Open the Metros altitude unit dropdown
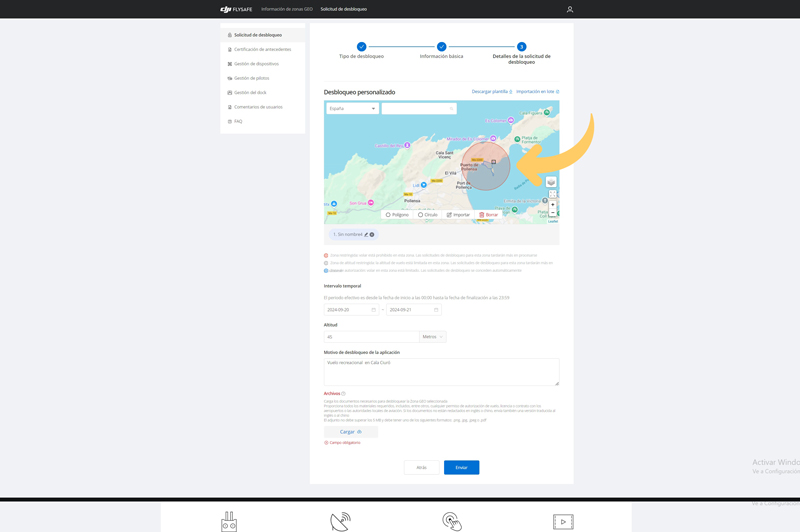The height and width of the screenshot is (532, 800). [x=432, y=337]
